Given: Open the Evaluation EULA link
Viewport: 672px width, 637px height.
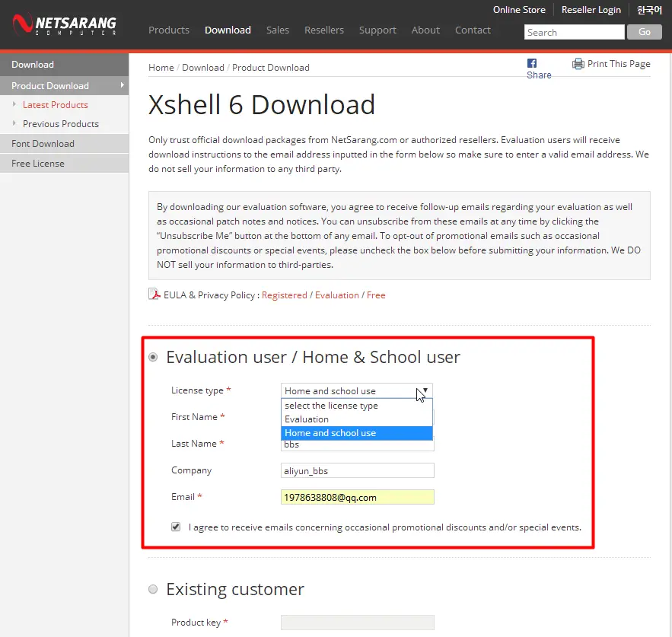Looking at the screenshot, I should pos(337,295).
